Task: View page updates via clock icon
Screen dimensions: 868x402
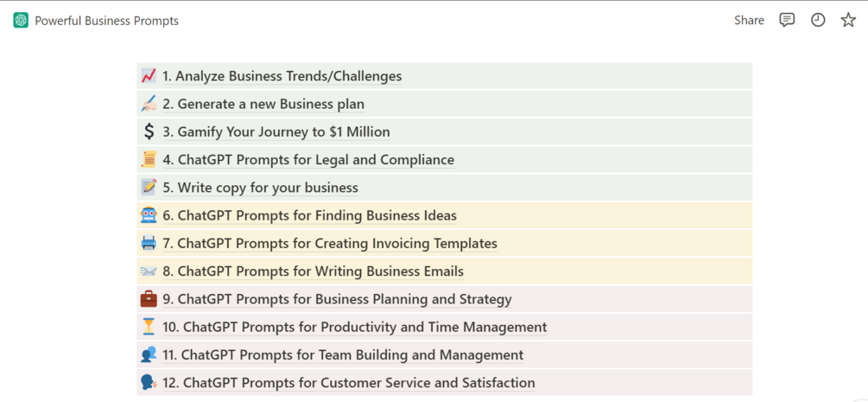Action: pyautogui.click(x=818, y=20)
